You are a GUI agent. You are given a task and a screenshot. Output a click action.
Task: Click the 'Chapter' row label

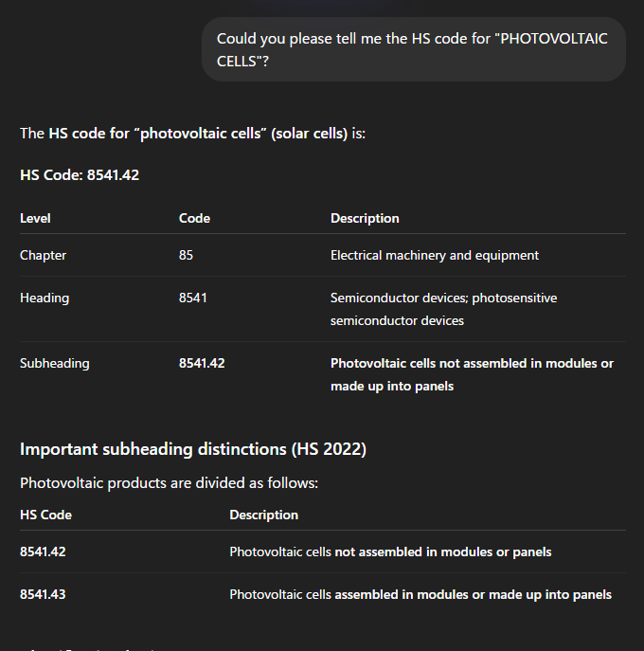(x=43, y=255)
